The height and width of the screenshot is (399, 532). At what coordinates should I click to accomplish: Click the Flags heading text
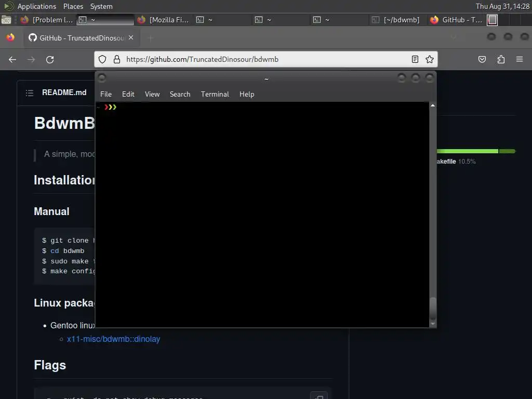pos(50,365)
